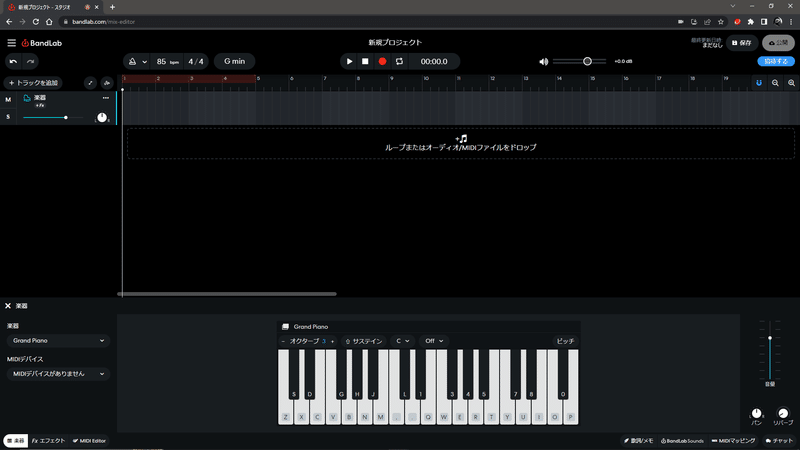This screenshot has width=800, height=450.
Task: Click the BandLab logo
Action: tap(41, 43)
